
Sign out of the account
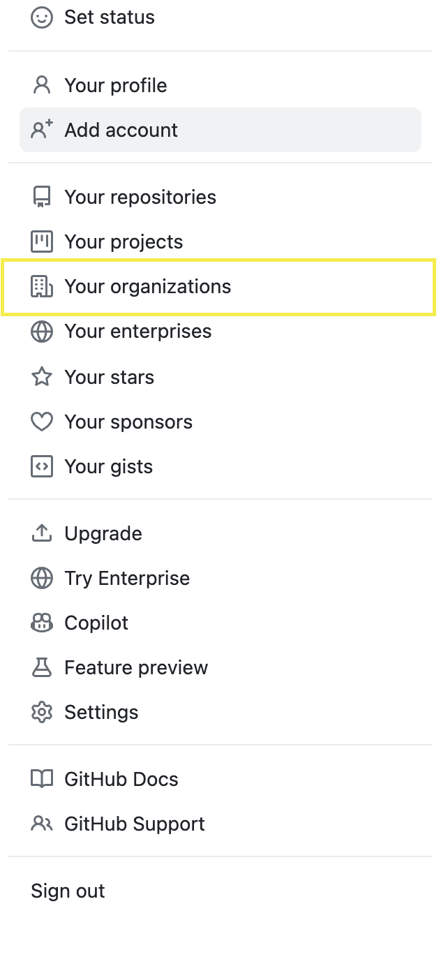(221, 891)
